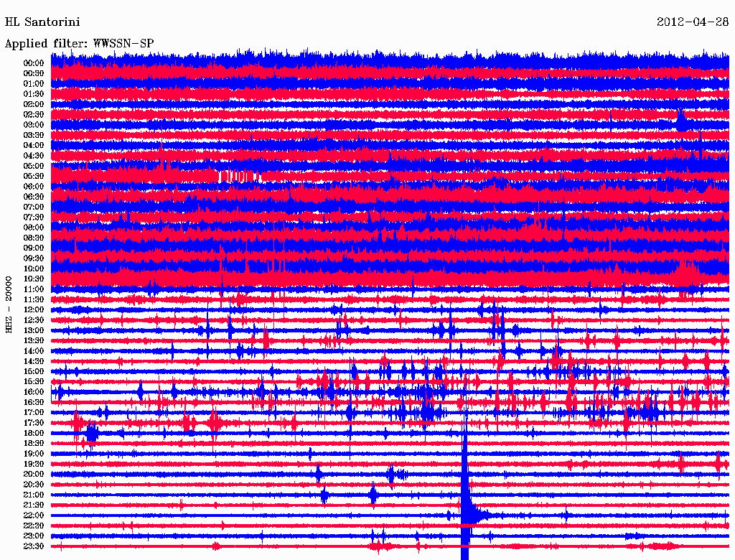This screenshot has width=735, height=560.
Task: Select the 02:00 time label
Action: point(34,105)
